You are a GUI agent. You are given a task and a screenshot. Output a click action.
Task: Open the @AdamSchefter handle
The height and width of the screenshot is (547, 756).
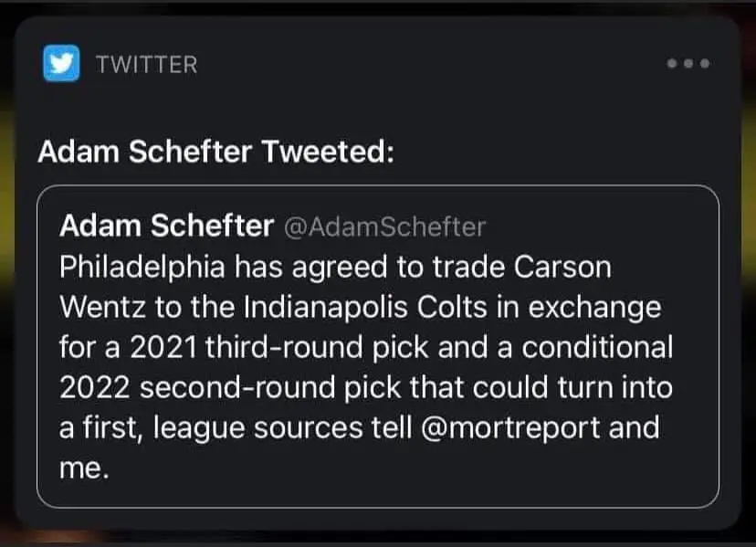(385, 226)
